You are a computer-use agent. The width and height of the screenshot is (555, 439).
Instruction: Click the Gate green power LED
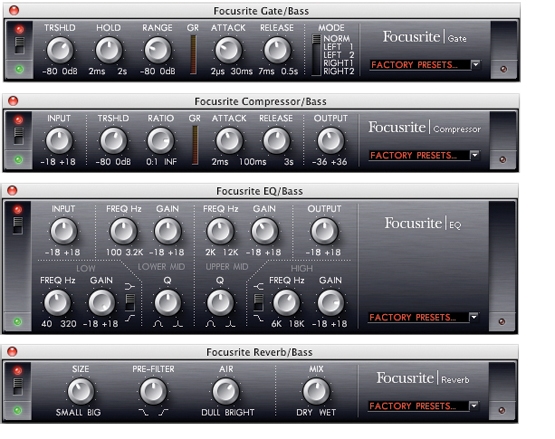19,69
